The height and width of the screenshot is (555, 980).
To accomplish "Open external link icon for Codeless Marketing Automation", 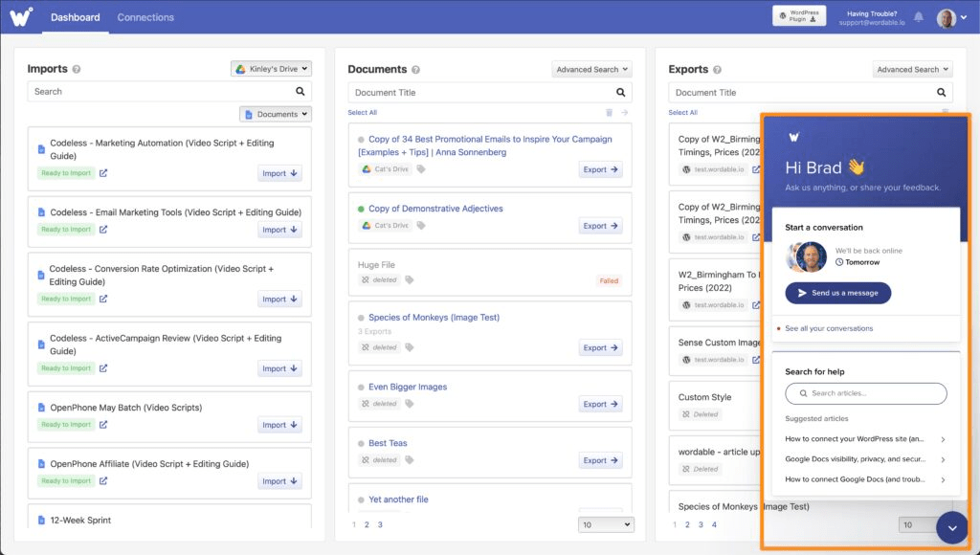I will (103, 173).
